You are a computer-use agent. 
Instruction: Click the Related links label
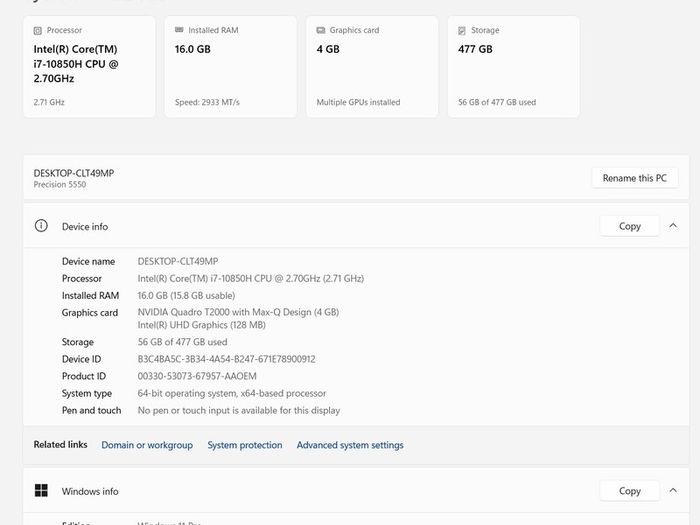60,445
